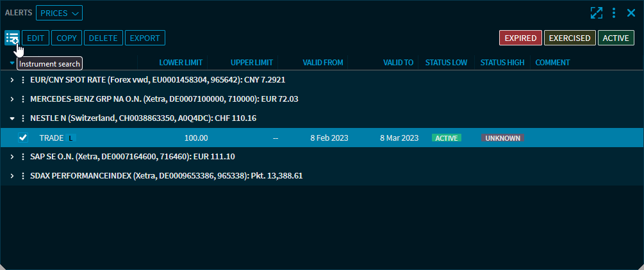Open row menu for EUR/CNY SPOT RATE
Viewport: 644px width, 270px height.
point(23,80)
